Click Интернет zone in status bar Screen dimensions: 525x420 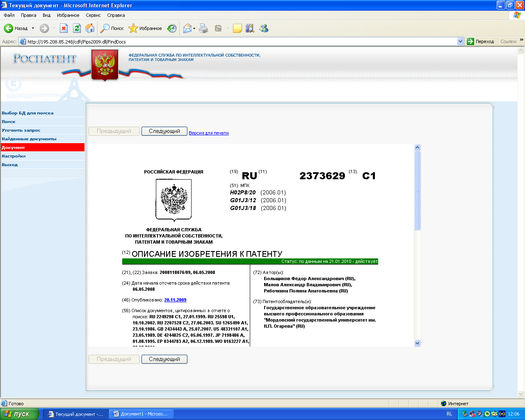454,404
